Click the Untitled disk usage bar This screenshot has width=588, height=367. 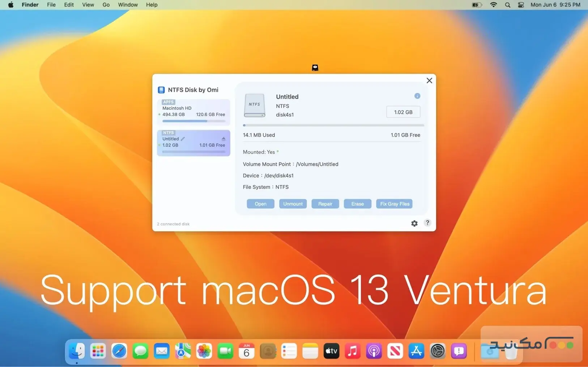click(x=193, y=151)
